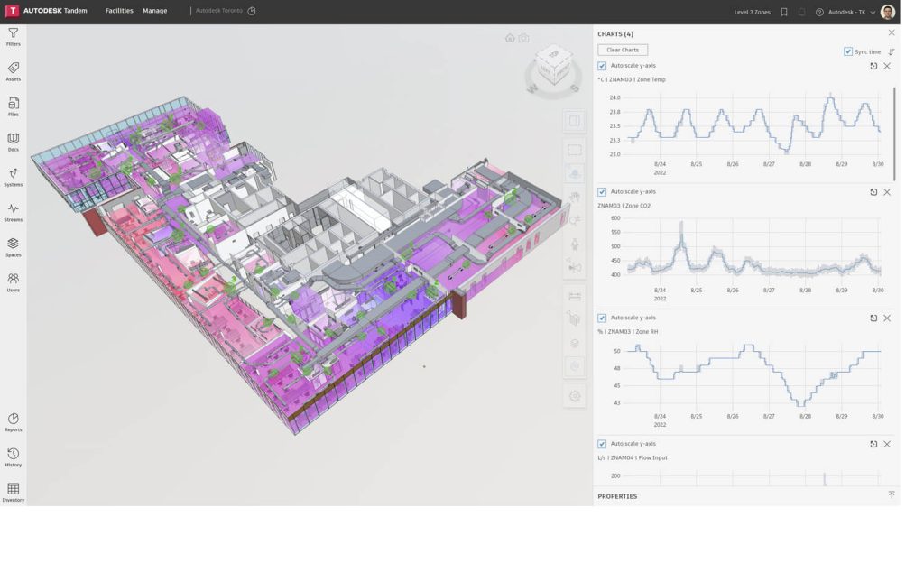The height and width of the screenshot is (572, 924).
Task: Expand the Properties panel
Action: [x=890, y=495]
